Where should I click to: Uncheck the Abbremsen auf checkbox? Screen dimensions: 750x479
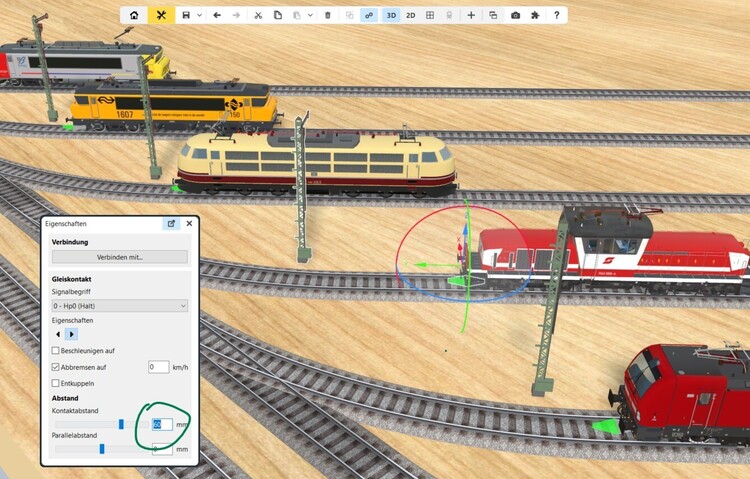(55, 367)
